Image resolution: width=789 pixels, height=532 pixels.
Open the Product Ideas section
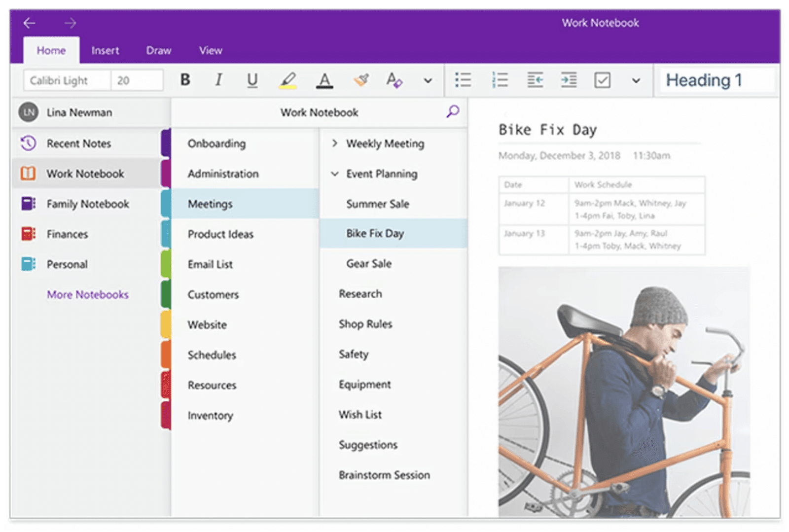[x=245, y=234]
